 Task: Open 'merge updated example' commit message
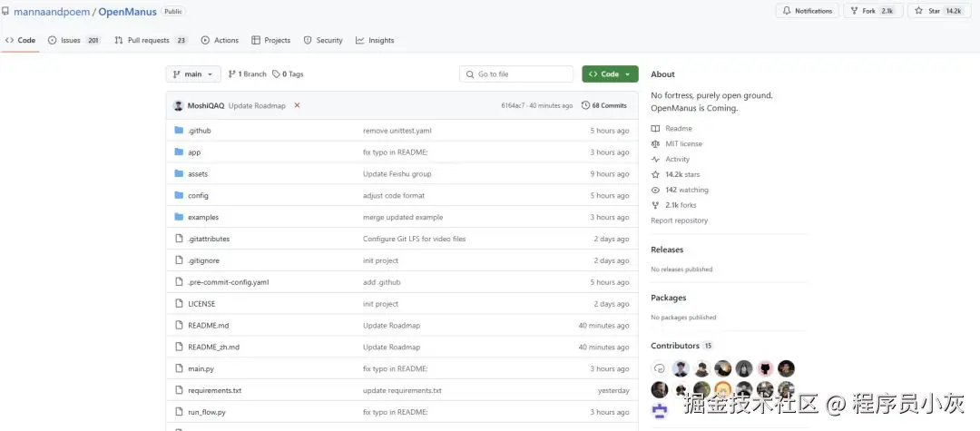(403, 218)
